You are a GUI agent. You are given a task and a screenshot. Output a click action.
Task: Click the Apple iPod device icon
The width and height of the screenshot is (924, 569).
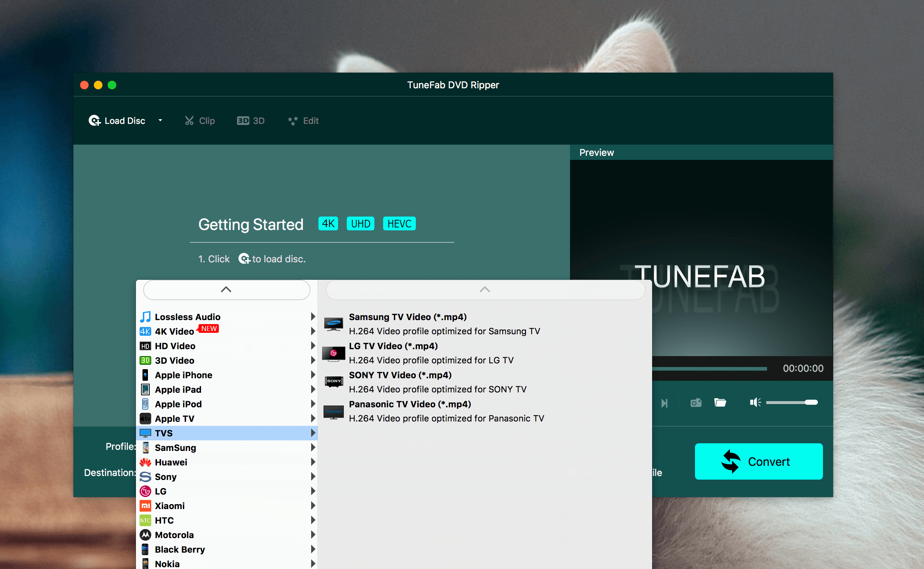point(145,404)
